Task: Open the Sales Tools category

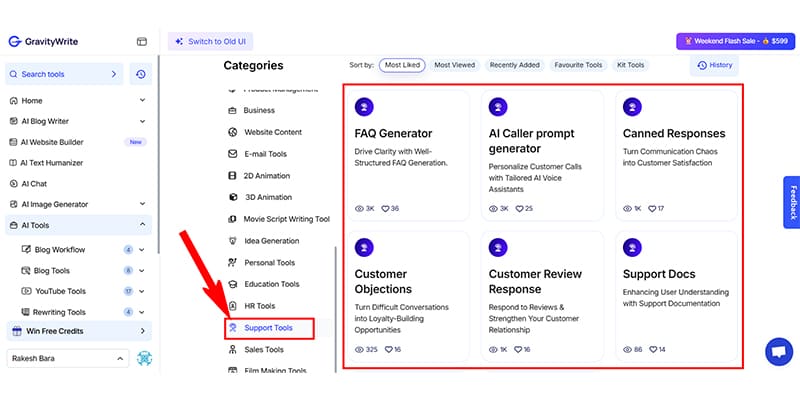Action: click(x=256, y=350)
